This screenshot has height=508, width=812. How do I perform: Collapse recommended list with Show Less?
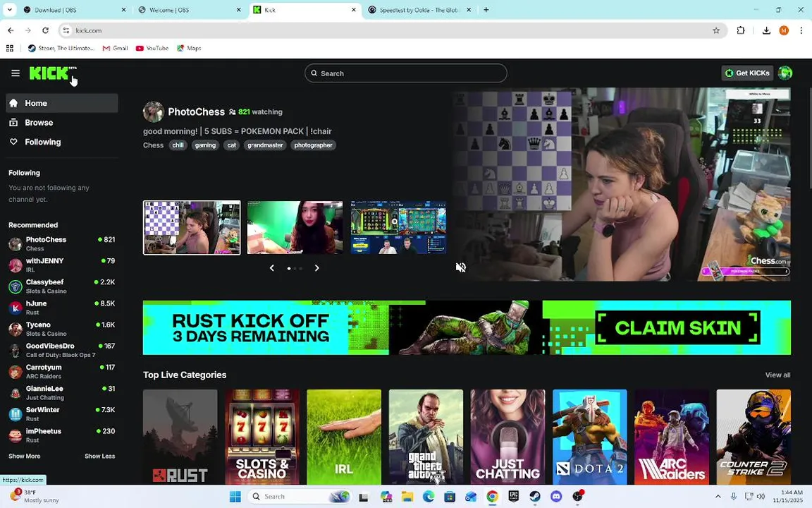point(100,456)
